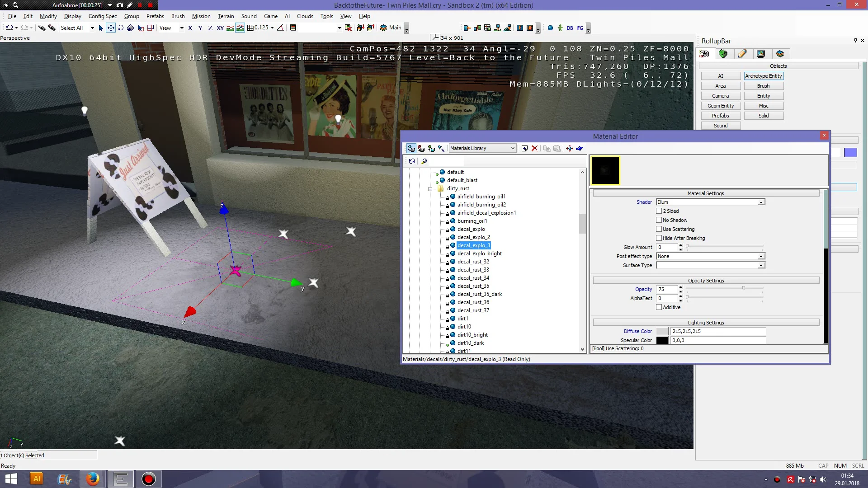868x488 pixels.
Task: Select the decal_rust_34 material
Action: (x=473, y=277)
